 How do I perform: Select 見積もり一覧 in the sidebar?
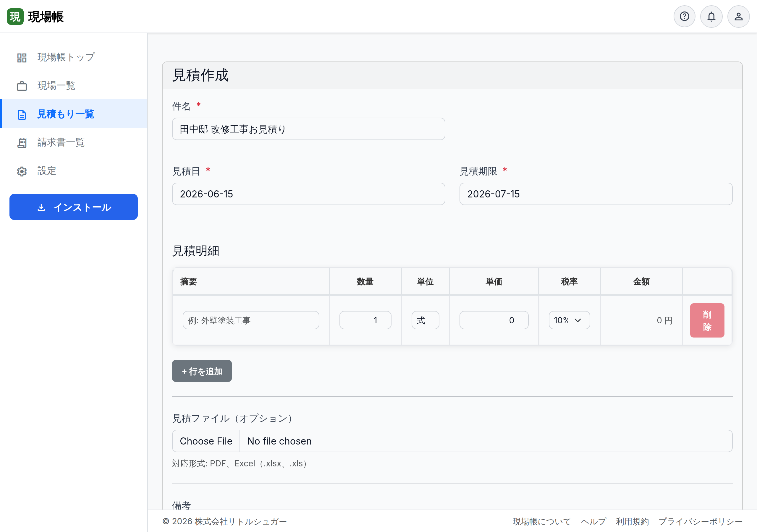[74, 114]
